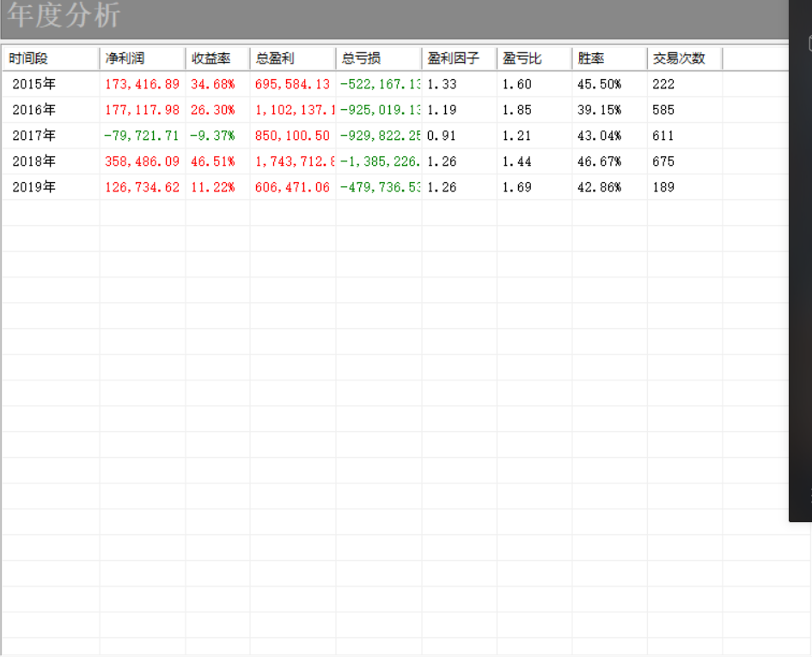The image size is (812, 657).
Task: Sort by the 盈利因子 column header
Action: point(460,58)
